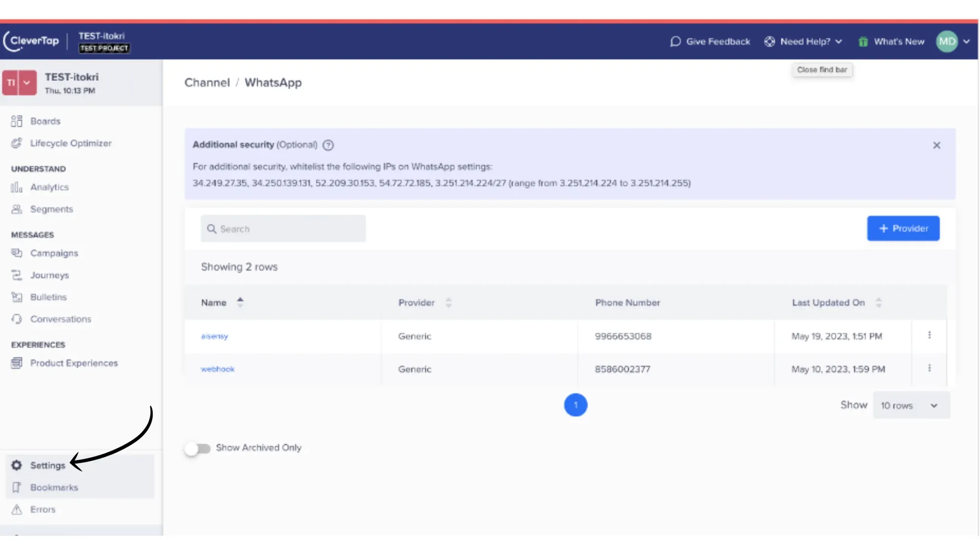Screen dimensions: 980x551
Task: Go to Product Experiences in the sidebar
Action: (x=73, y=363)
